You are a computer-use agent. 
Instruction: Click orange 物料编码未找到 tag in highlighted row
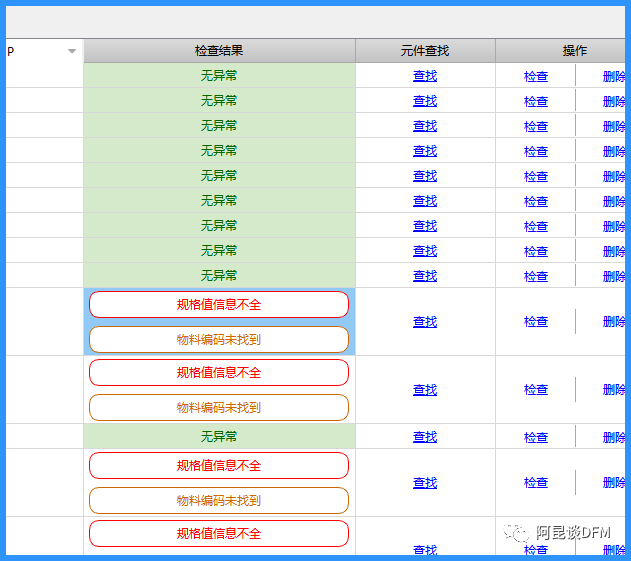click(x=219, y=340)
